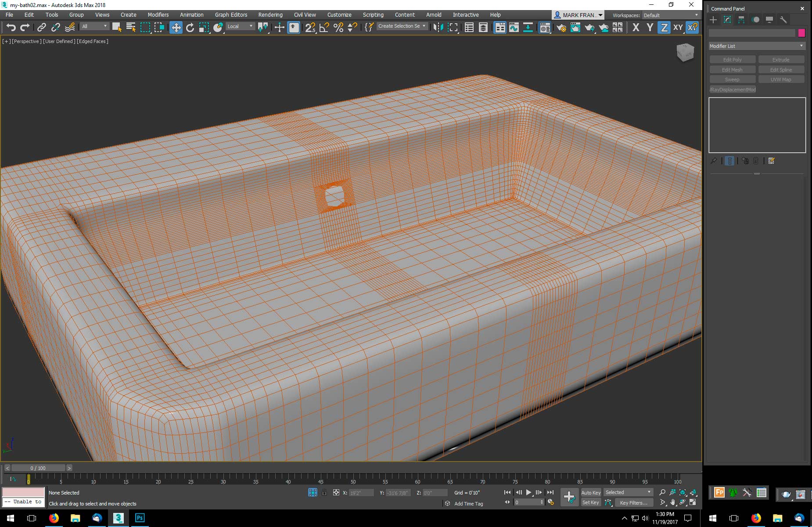Undo the last action in toolbar
The height and width of the screenshot is (527, 812).
[x=11, y=27]
